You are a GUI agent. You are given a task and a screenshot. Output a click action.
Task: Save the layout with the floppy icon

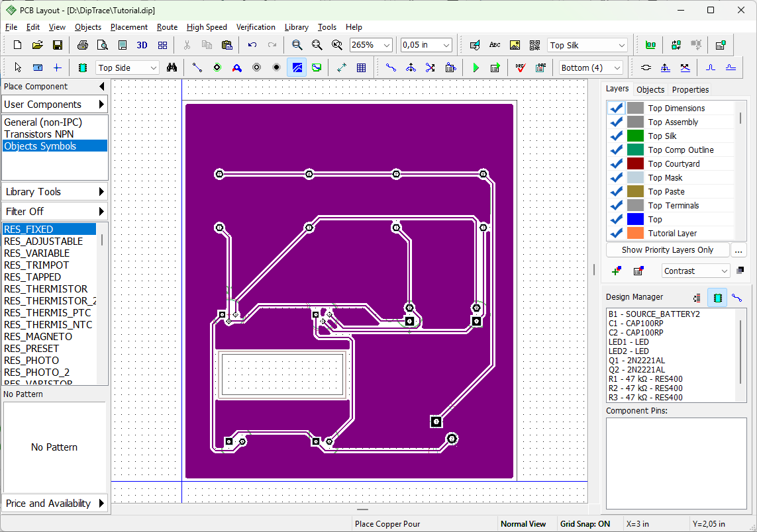pos(57,45)
